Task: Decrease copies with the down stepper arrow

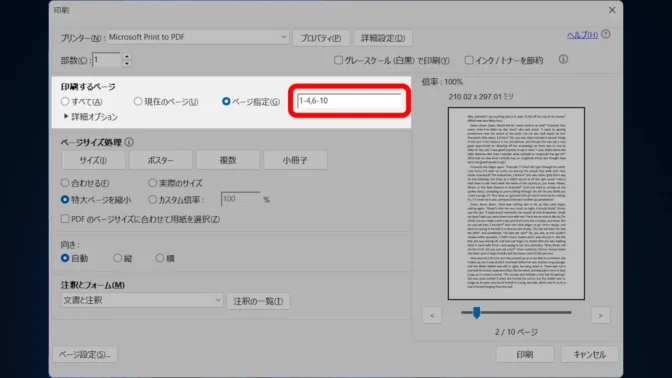Action: coord(126,64)
